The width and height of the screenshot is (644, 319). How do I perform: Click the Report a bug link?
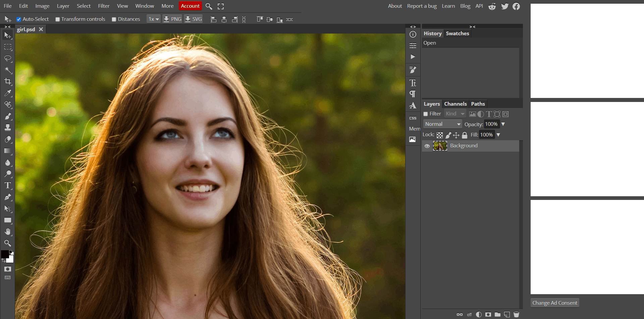[422, 6]
